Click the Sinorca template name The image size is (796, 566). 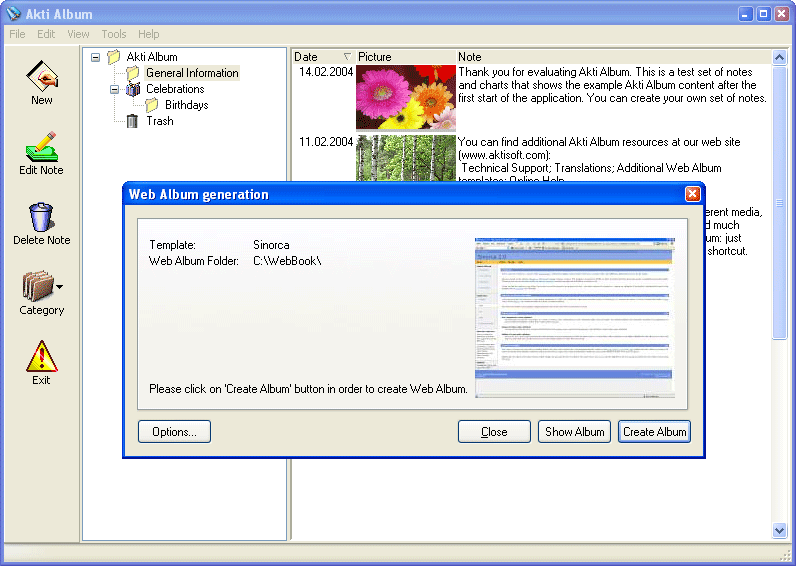coord(271,245)
